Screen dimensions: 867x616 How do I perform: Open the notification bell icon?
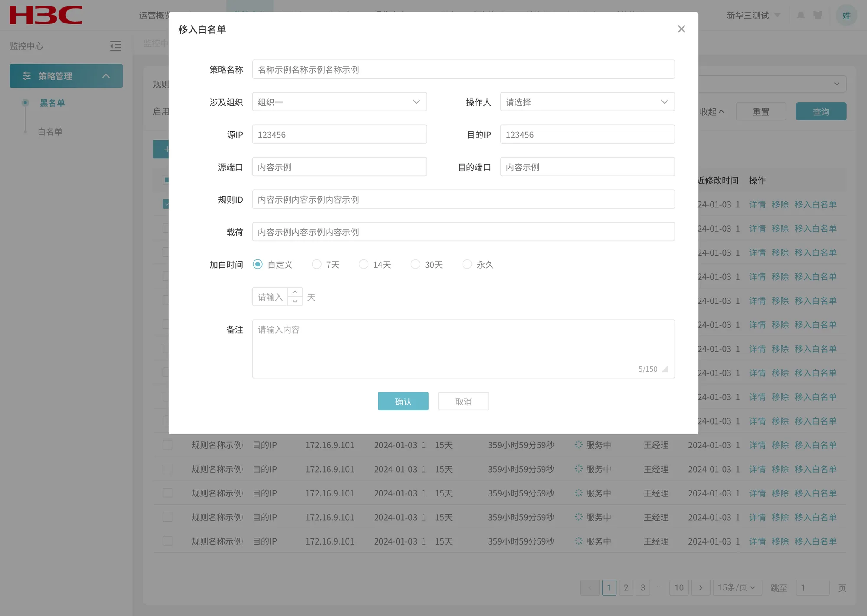click(800, 16)
